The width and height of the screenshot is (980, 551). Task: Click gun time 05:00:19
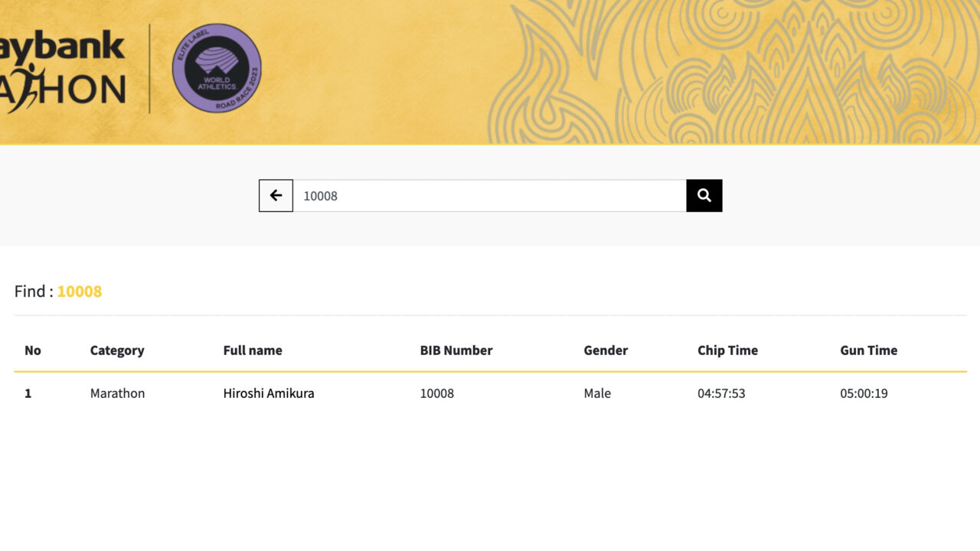tap(864, 393)
